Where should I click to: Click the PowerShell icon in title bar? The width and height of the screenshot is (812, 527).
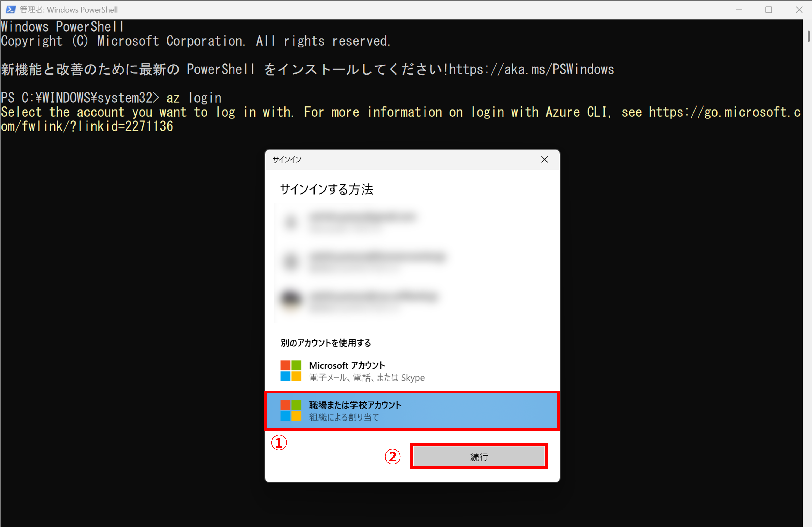point(10,10)
